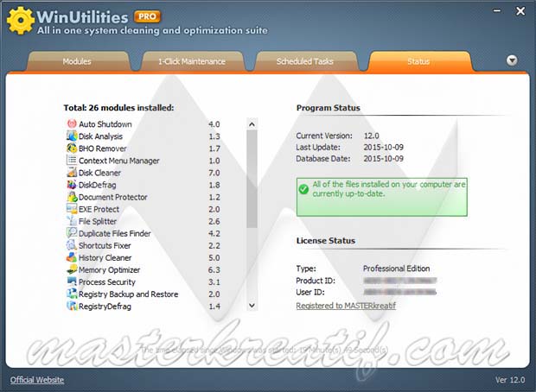The width and height of the screenshot is (536, 392).
Task: Click the blurred Product ID value
Action: pyautogui.click(x=400, y=281)
